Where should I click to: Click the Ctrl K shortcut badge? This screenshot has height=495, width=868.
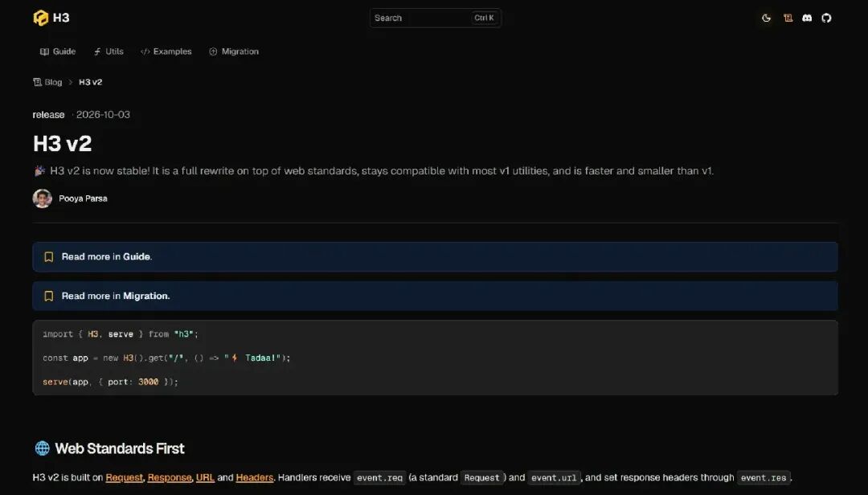(484, 18)
